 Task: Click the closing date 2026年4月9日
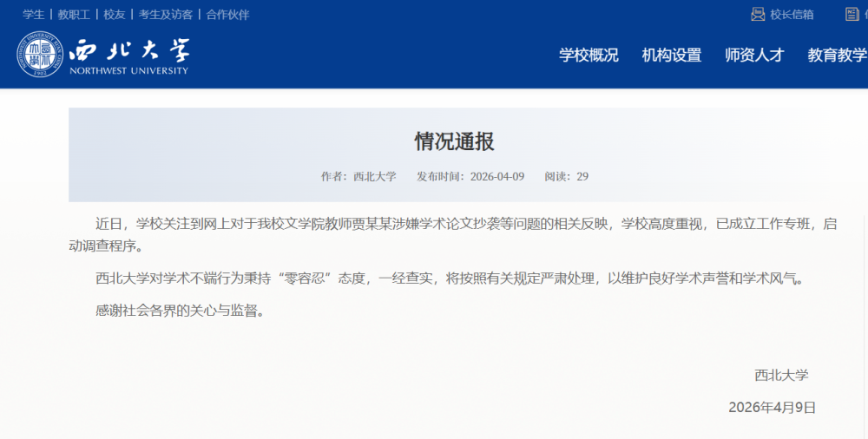pyautogui.click(x=772, y=407)
